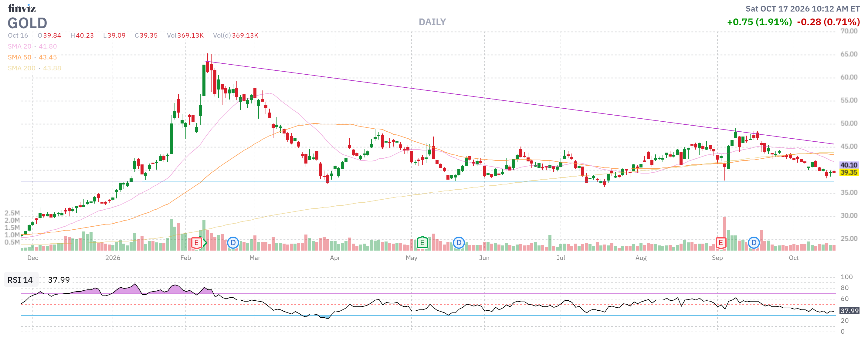Click the date and time stamp

point(802,9)
